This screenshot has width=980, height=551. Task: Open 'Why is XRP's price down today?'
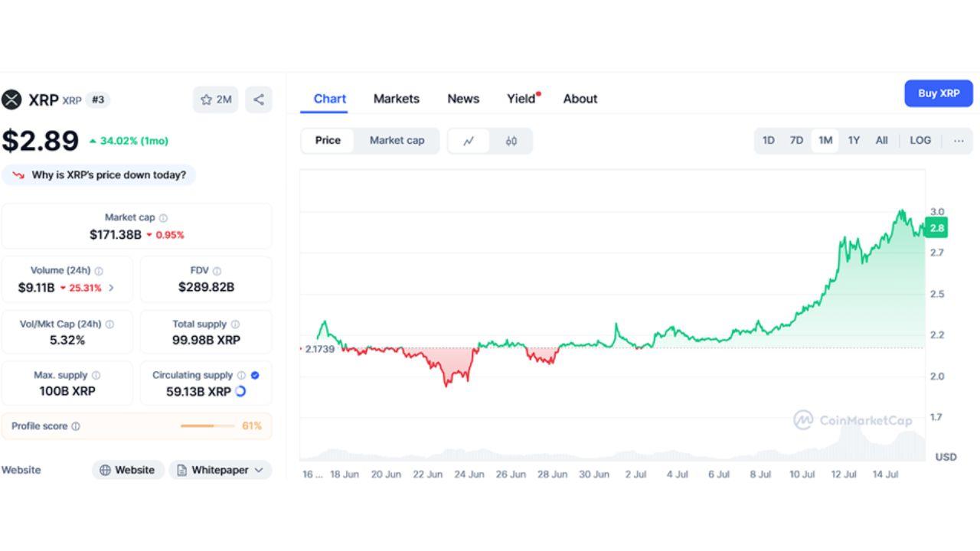[99, 175]
